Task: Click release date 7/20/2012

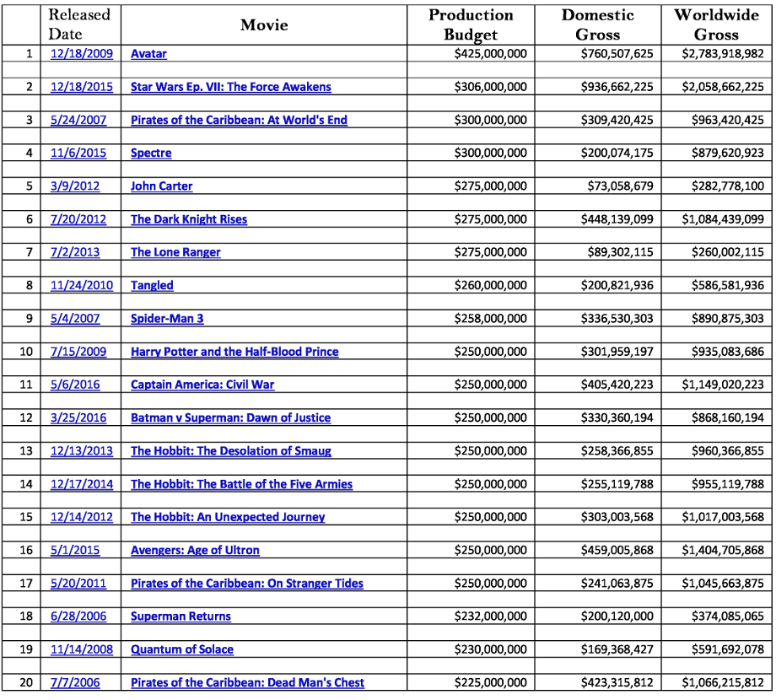Action: pos(78,219)
